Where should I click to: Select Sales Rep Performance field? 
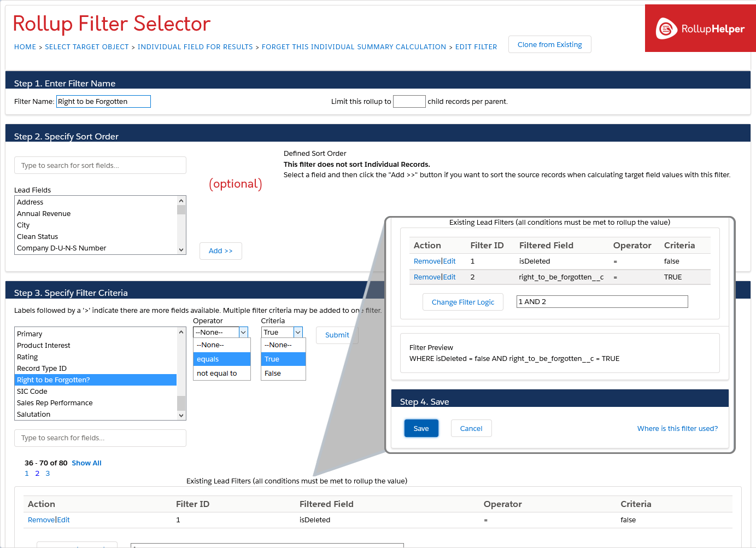96,403
